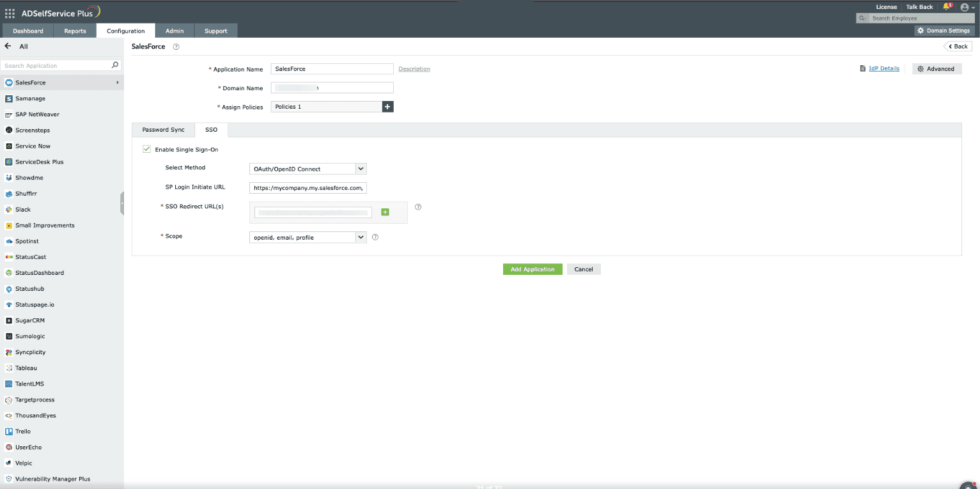The width and height of the screenshot is (980, 489).
Task: Add another SSO Redirect URL with the plus icon
Action: click(x=385, y=211)
